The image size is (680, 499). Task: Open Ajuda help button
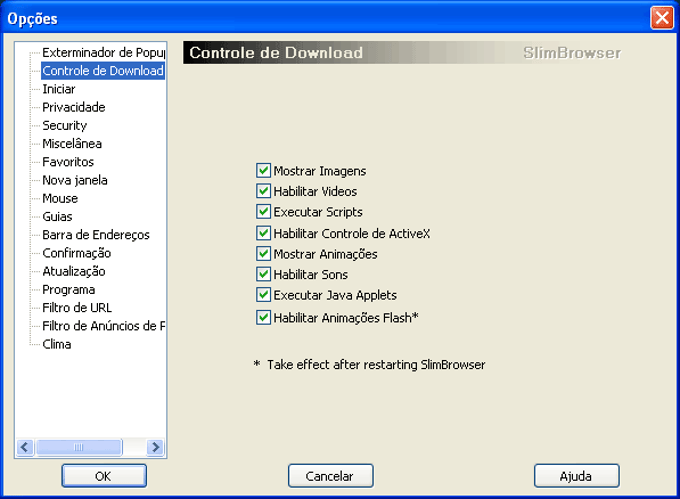(x=576, y=476)
